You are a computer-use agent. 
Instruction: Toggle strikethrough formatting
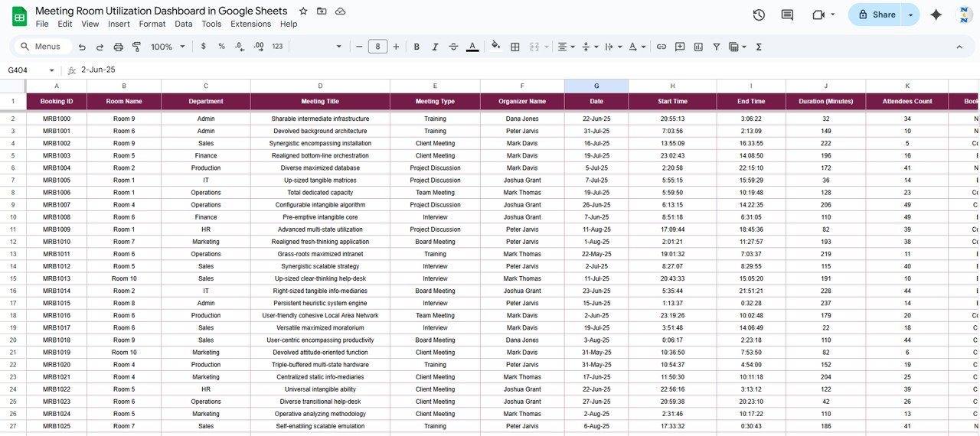pyautogui.click(x=454, y=47)
